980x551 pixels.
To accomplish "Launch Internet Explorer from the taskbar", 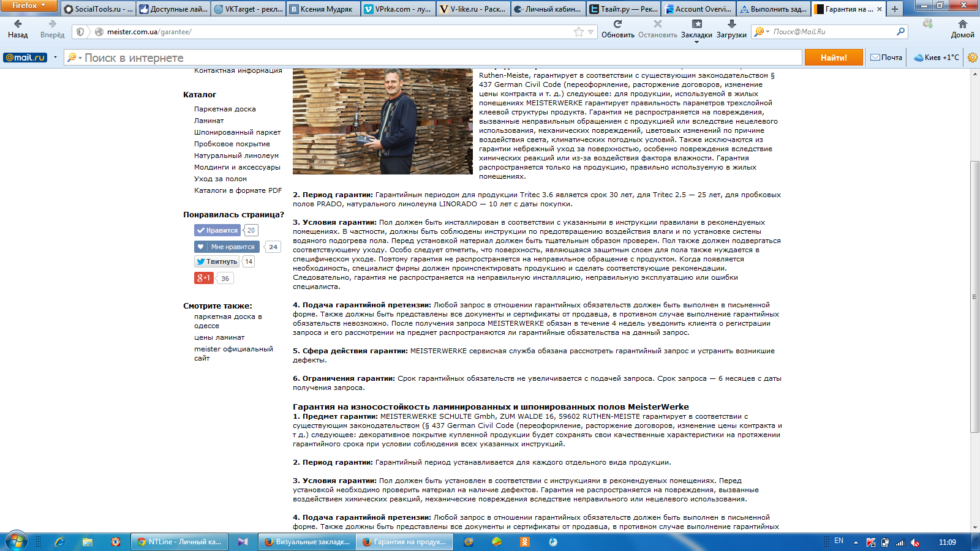I will pos(59,542).
